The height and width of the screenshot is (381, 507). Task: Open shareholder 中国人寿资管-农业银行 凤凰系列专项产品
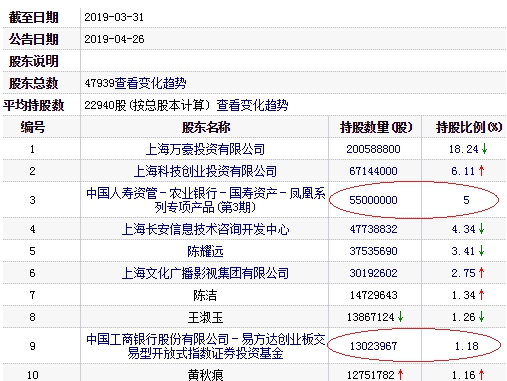(205, 200)
